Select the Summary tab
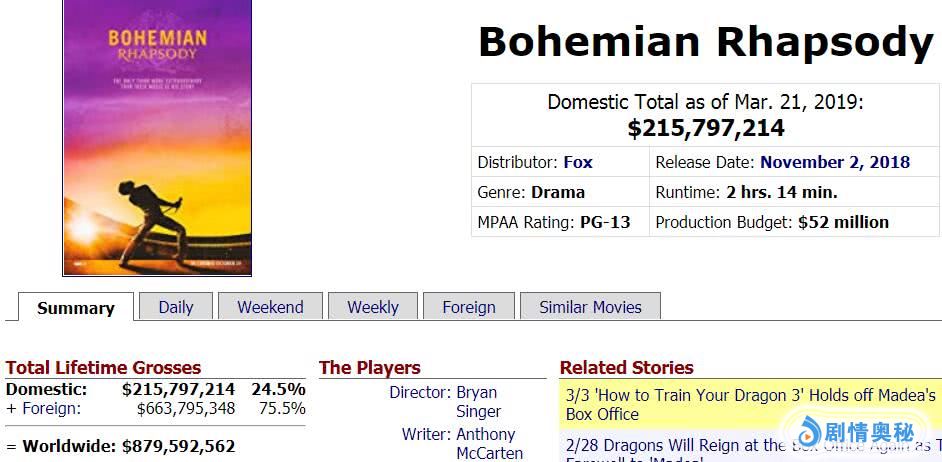Viewport: 942px width, 462px height. point(75,308)
